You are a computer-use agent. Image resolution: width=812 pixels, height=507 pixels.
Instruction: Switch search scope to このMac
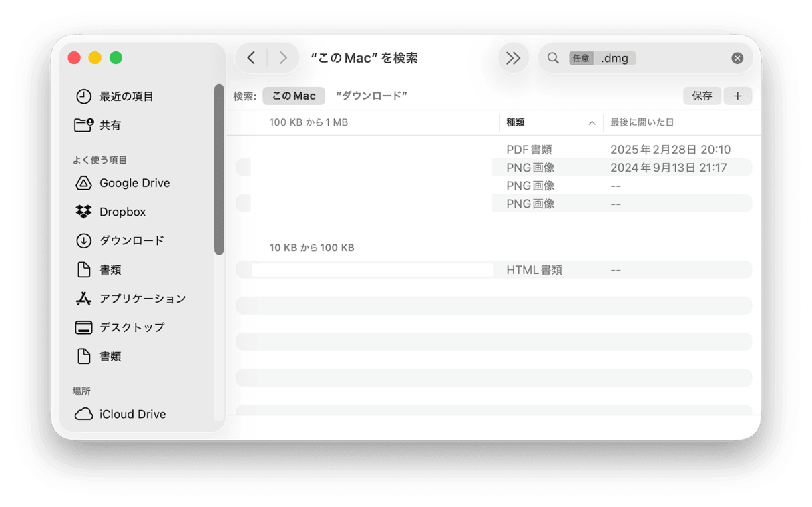click(293, 96)
